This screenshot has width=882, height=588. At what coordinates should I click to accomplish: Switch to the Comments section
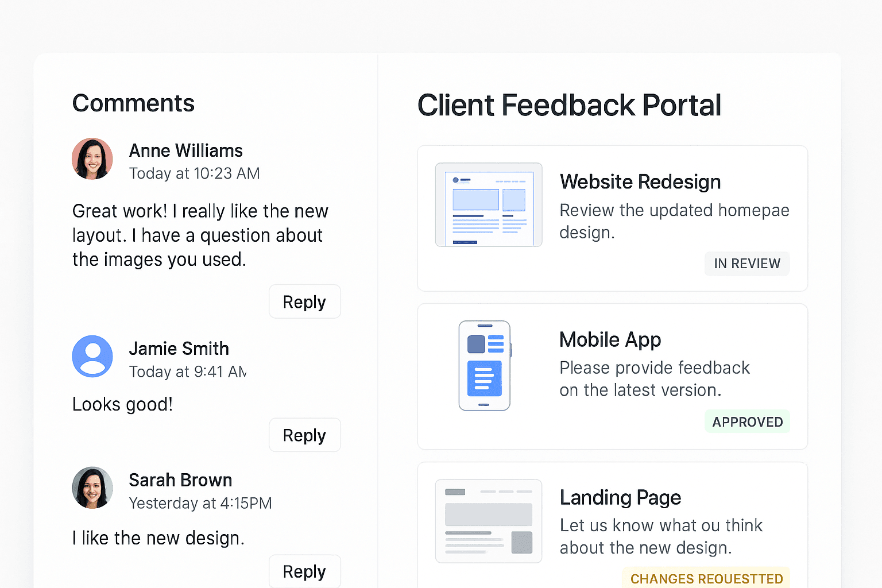pyautogui.click(x=133, y=103)
